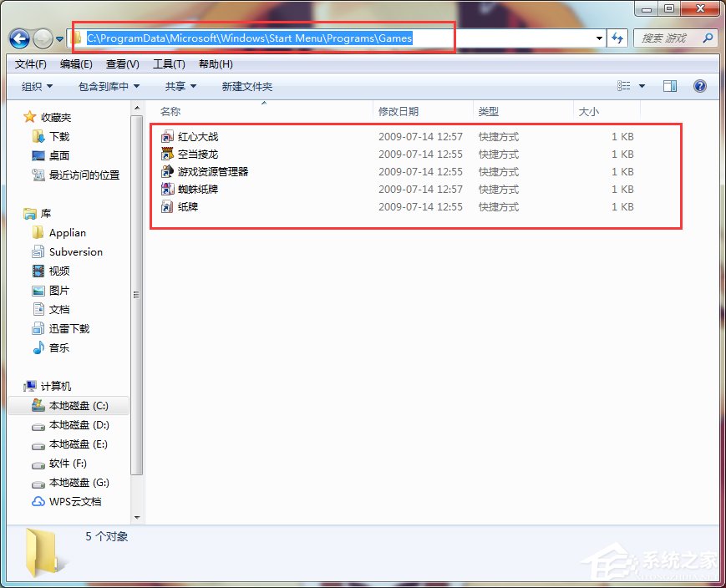This screenshot has height=588, width=726.
Task: Toggle the preview pane icon
Action: pyautogui.click(x=669, y=86)
